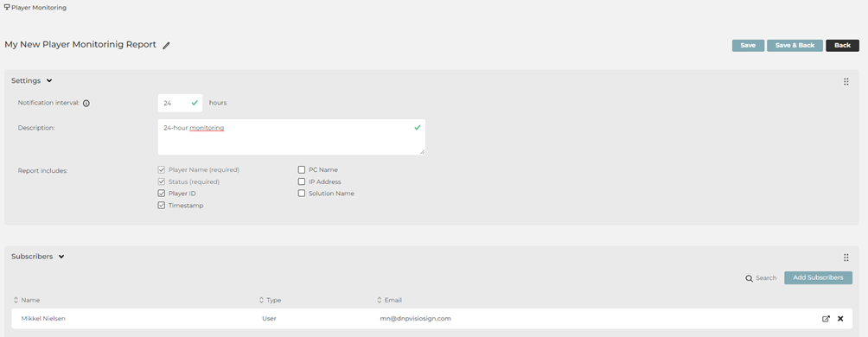
Task: Toggle the Status (required) checkbox
Action: pos(162,181)
